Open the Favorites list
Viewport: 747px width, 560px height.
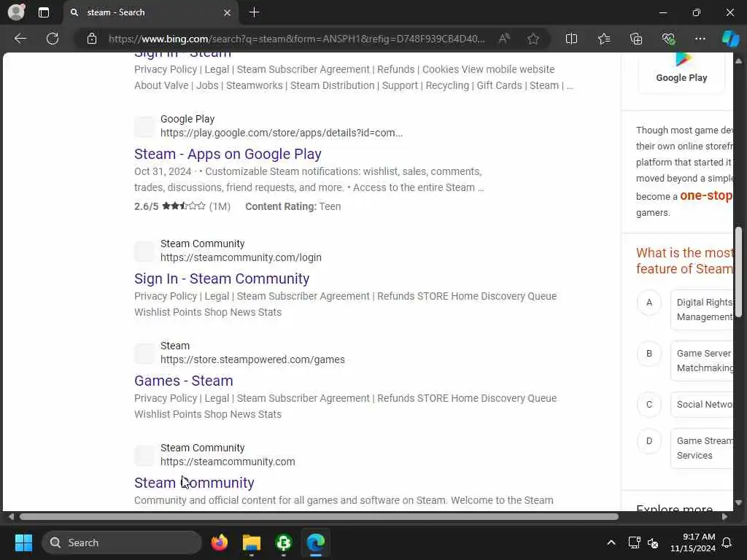[604, 39]
